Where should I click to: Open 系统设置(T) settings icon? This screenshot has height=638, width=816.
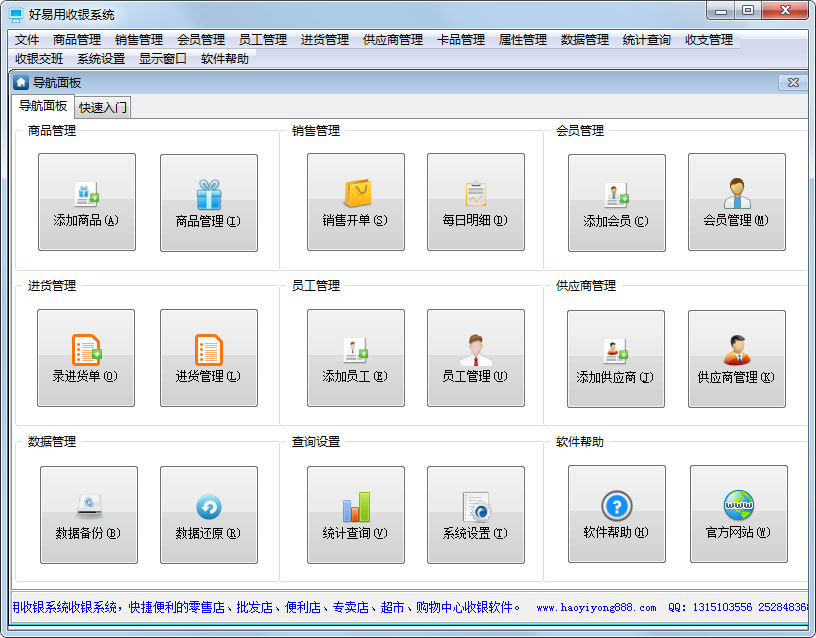476,515
